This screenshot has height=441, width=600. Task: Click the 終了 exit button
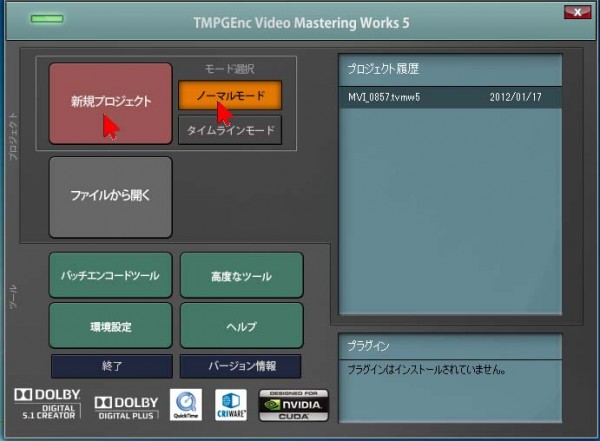[112, 366]
